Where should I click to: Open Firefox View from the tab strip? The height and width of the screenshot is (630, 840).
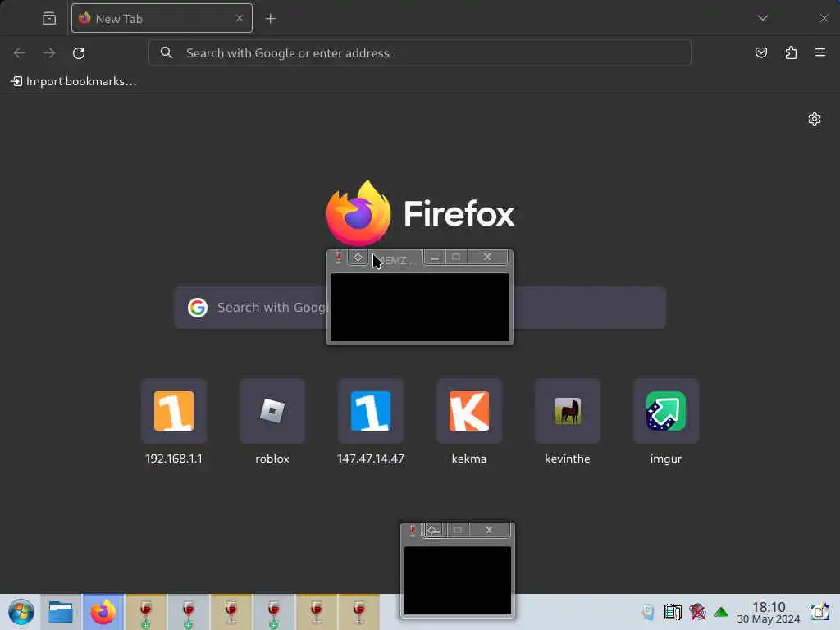tap(49, 18)
